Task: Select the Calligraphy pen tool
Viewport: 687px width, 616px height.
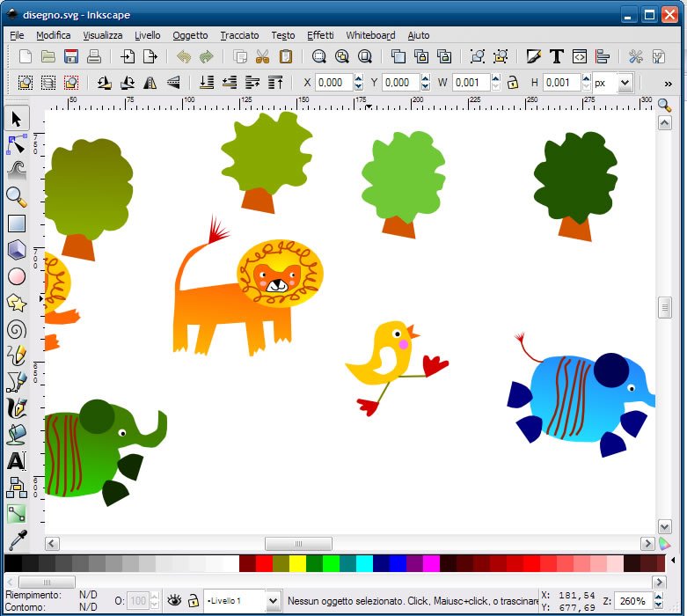Action: point(16,408)
